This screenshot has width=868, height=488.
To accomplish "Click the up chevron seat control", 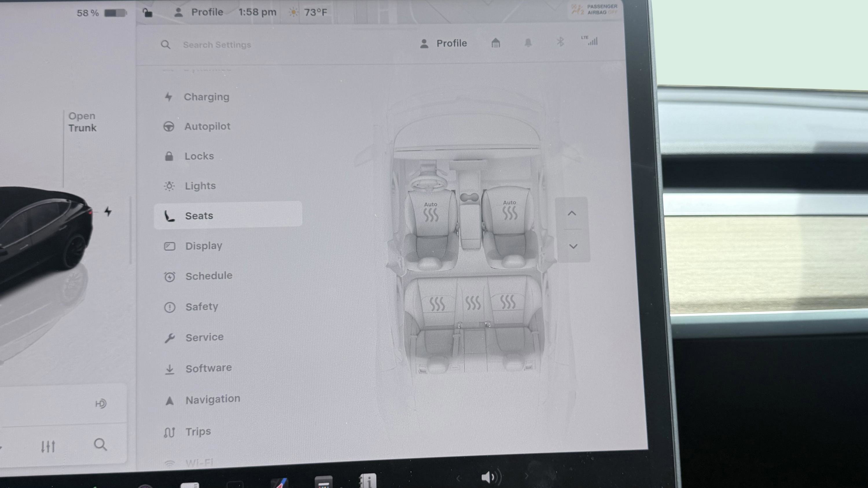I will [573, 213].
